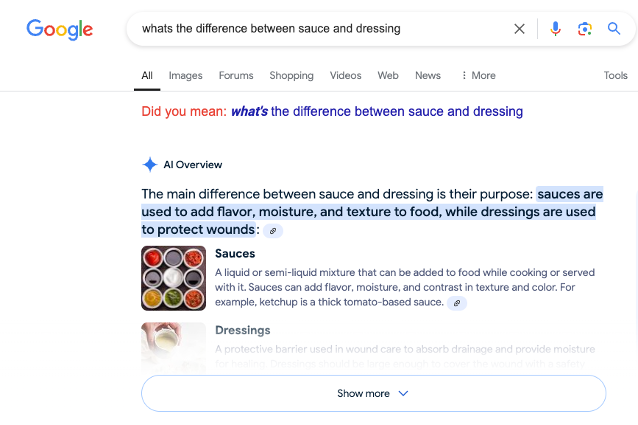Open source link icon after ketchup sentence

457,302
